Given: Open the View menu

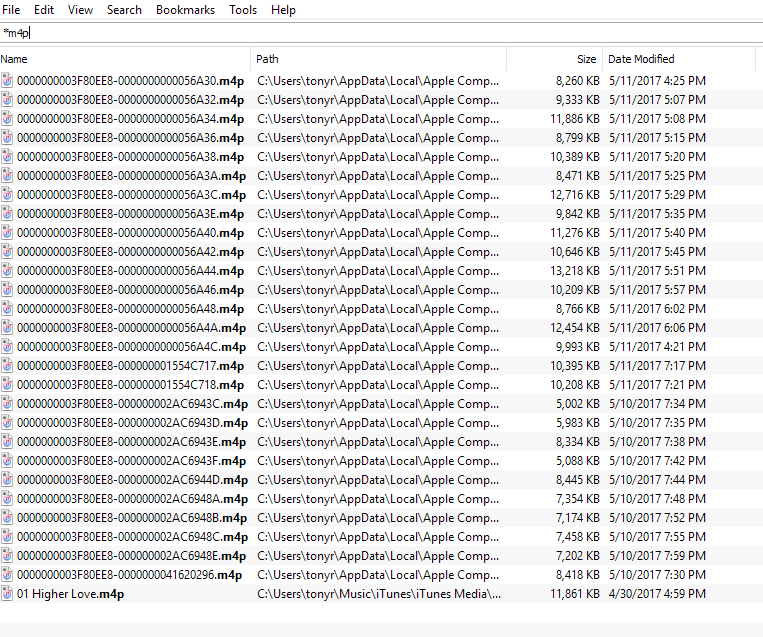Looking at the screenshot, I should 80,10.
